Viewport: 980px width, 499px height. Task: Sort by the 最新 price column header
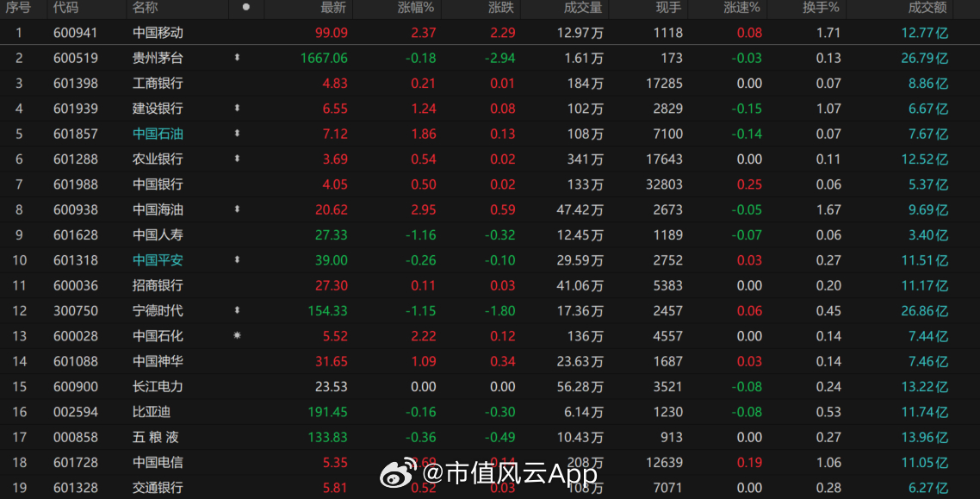333,8
